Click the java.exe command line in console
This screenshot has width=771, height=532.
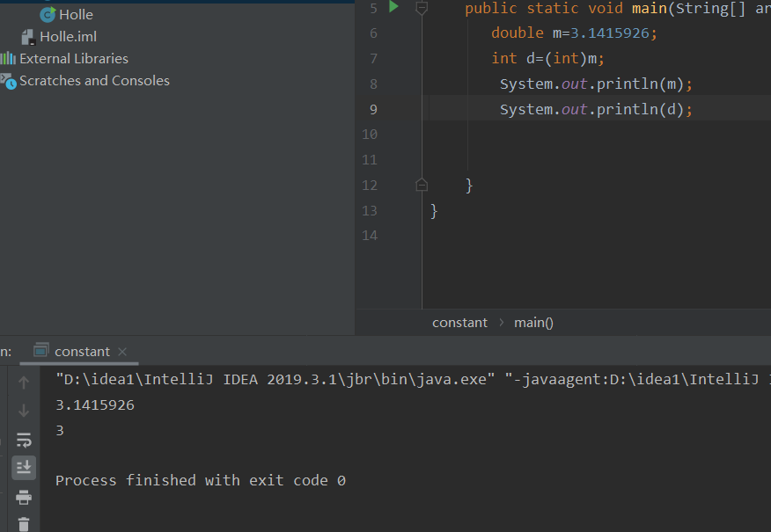(x=413, y=380)
